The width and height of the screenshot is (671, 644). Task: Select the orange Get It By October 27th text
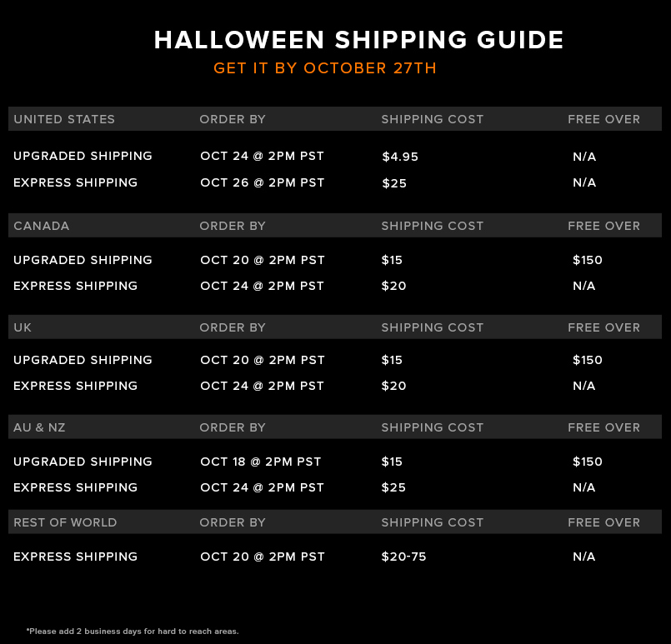click(x=325, y=68)
